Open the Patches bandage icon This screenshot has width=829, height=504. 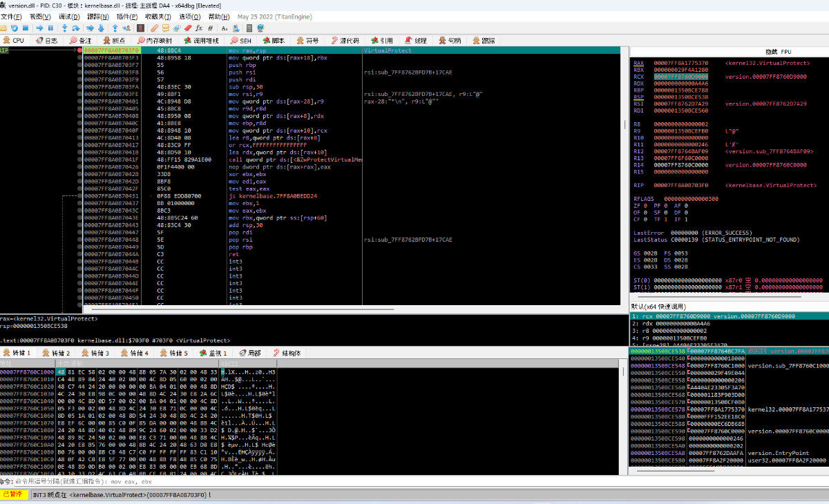pyautogui.click(x=154, y=28)
